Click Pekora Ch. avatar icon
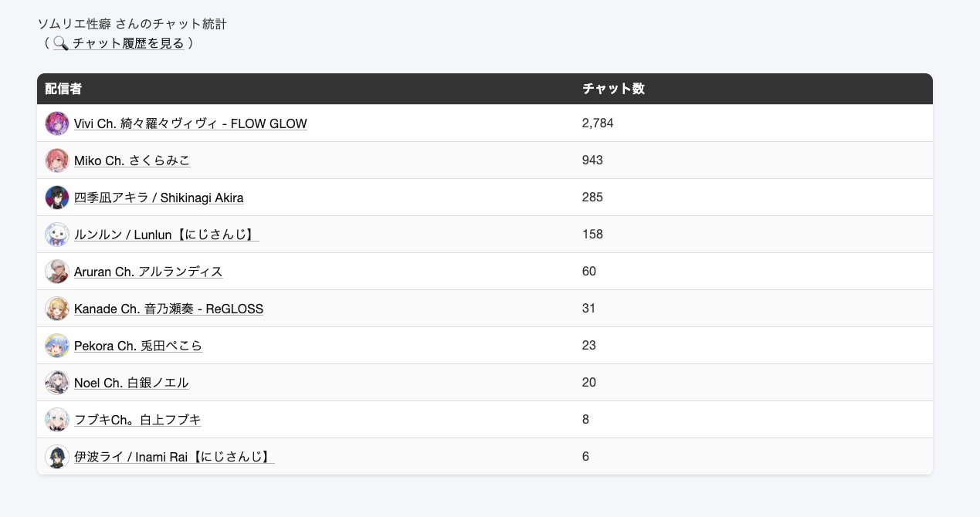 [57, 346]
